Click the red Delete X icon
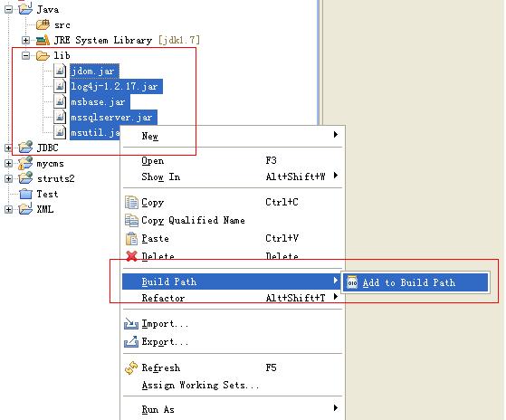 131,256
